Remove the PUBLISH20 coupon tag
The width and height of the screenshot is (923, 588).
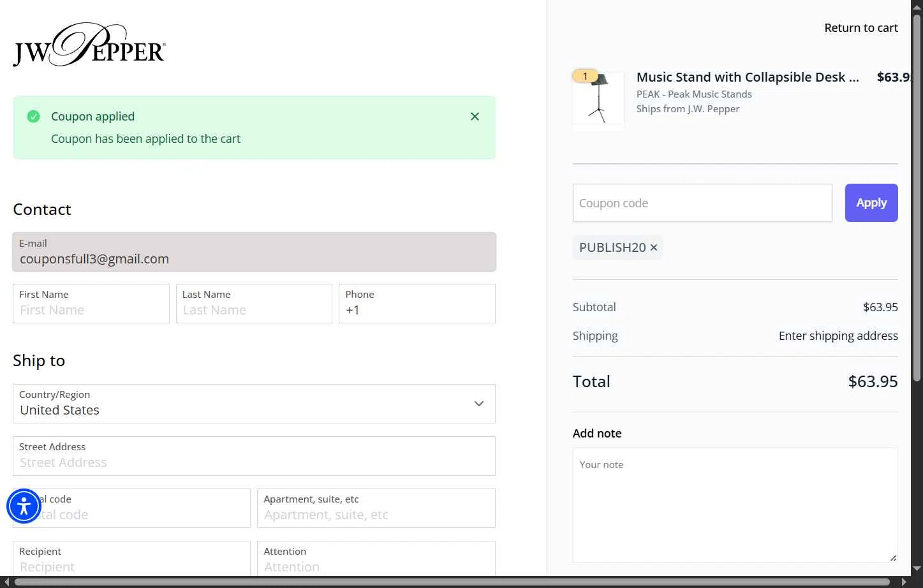tap(654, 247)
